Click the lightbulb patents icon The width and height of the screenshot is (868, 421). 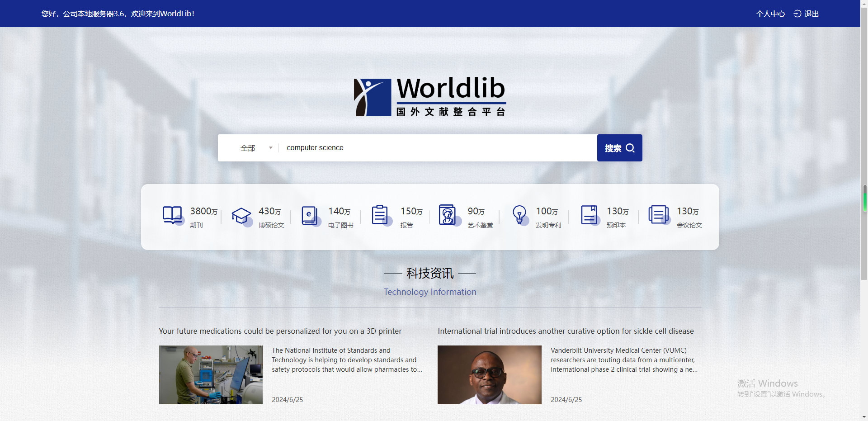pos(520,215)
